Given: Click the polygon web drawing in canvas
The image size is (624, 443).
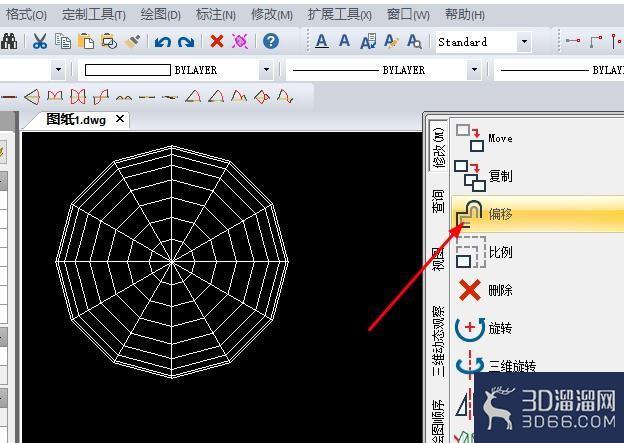Looking at the screenshot, I should point(172,262).
